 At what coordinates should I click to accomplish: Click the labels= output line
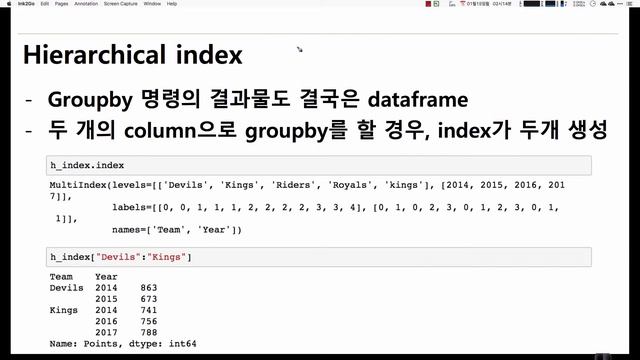(335, 207)
